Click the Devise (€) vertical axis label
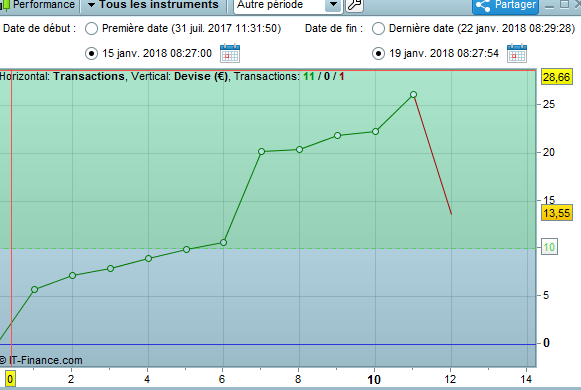The height and width of the screenshot is (390, 581). tap(201, 76)
